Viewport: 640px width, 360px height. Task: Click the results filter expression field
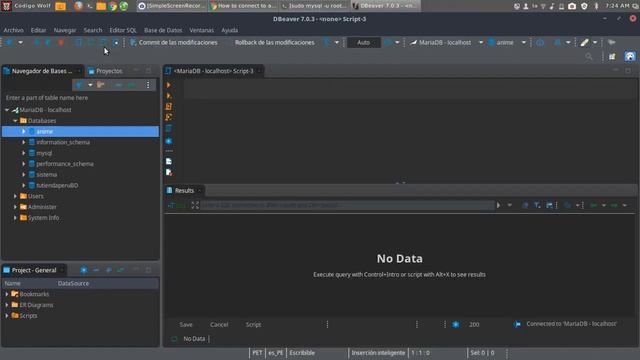pyautogui.click(x=347, y=205)
